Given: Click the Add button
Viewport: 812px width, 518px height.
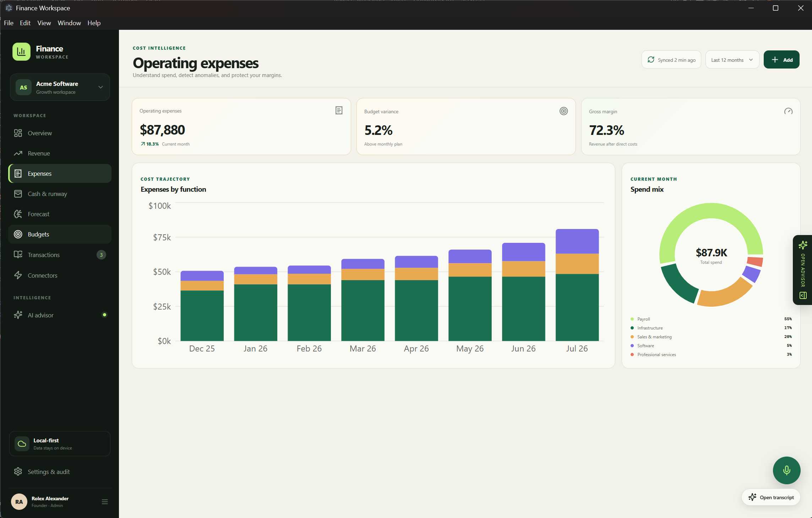Looking at the screenshot, I should [x=781, y=60].
